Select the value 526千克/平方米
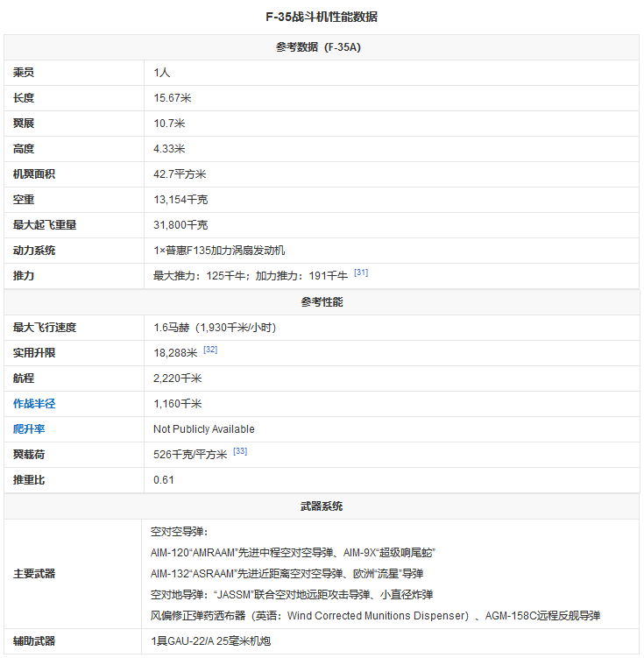The height and width of the screenshot is (658, 644). pyautogui.click(x=190, y=455)
